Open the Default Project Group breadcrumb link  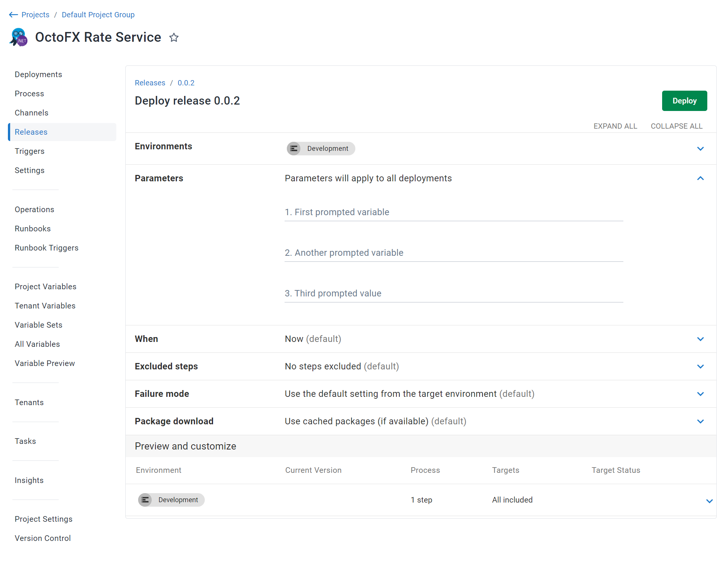coord(98,15)
